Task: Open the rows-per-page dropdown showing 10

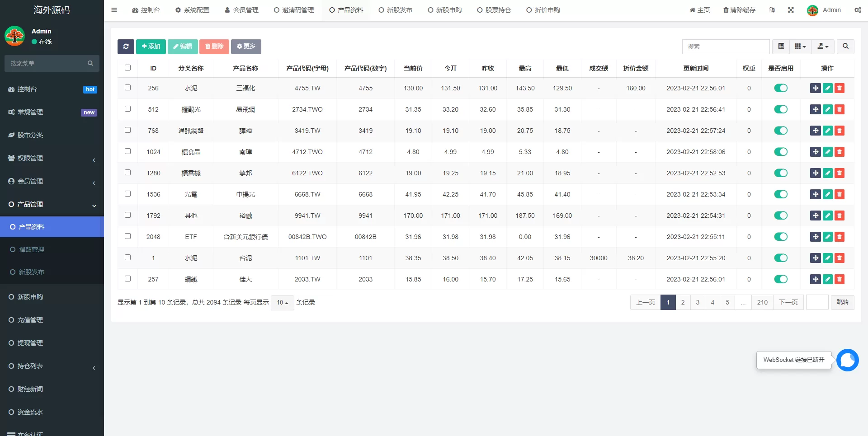Action: [x=282, y=303]
